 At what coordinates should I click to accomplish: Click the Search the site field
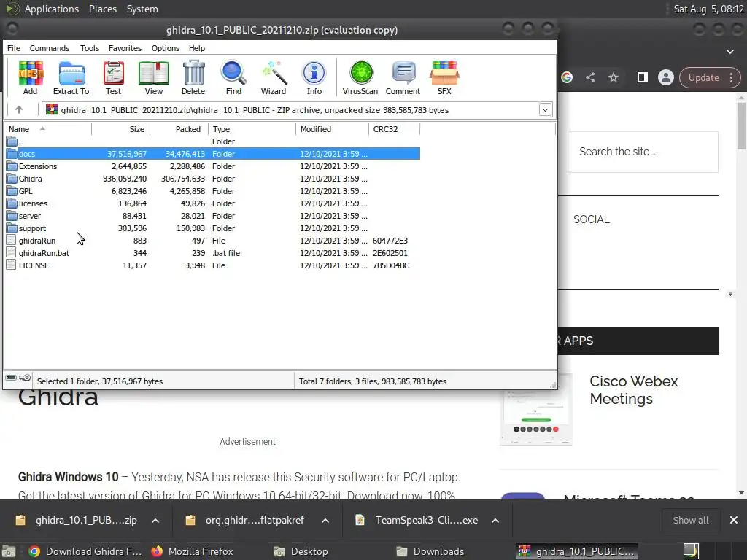[x=643, y=152]
